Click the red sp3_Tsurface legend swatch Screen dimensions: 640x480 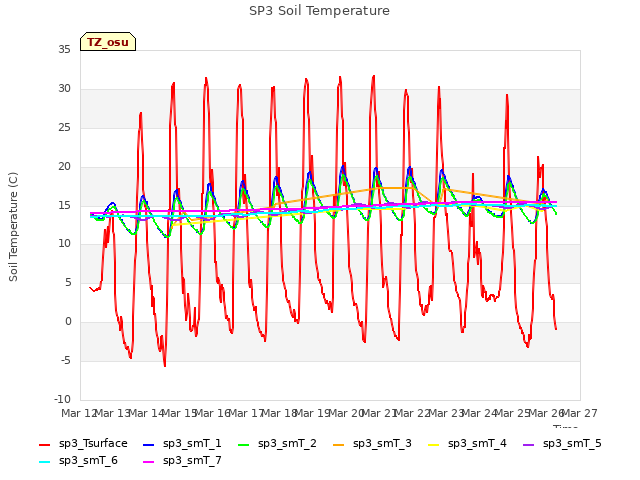pyautogui.click(x=44, y=444)
